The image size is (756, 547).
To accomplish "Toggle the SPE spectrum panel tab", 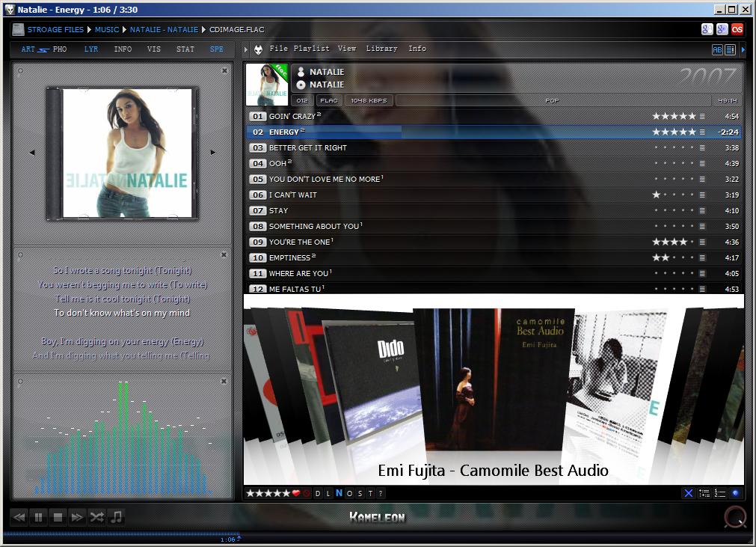I will click(x=217, y=49).
